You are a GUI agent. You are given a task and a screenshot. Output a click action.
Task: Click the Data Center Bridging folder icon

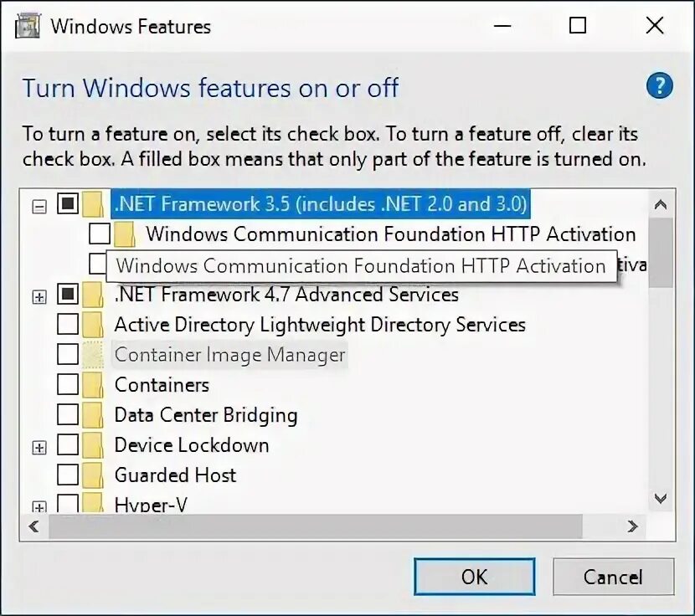[93, 415]
